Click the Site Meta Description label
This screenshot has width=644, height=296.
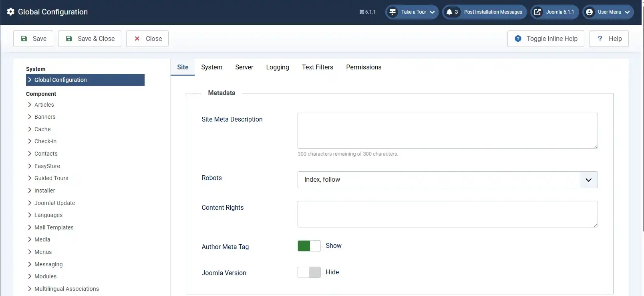point(232,119)
